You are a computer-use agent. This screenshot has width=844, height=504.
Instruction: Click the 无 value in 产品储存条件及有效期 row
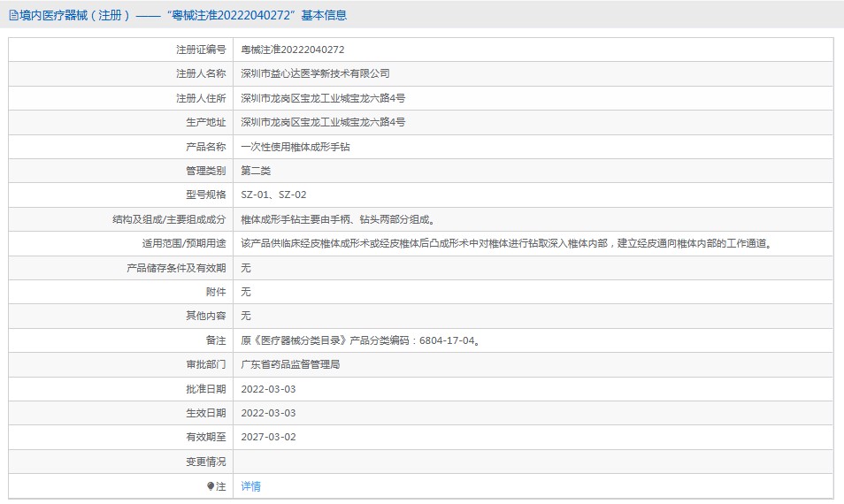(x=245, y=268)
